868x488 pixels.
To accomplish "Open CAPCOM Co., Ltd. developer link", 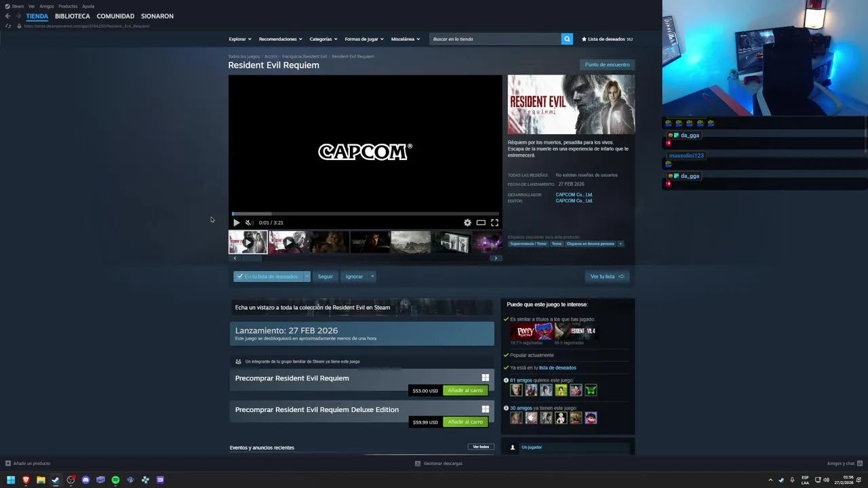I will click(574, 195).
